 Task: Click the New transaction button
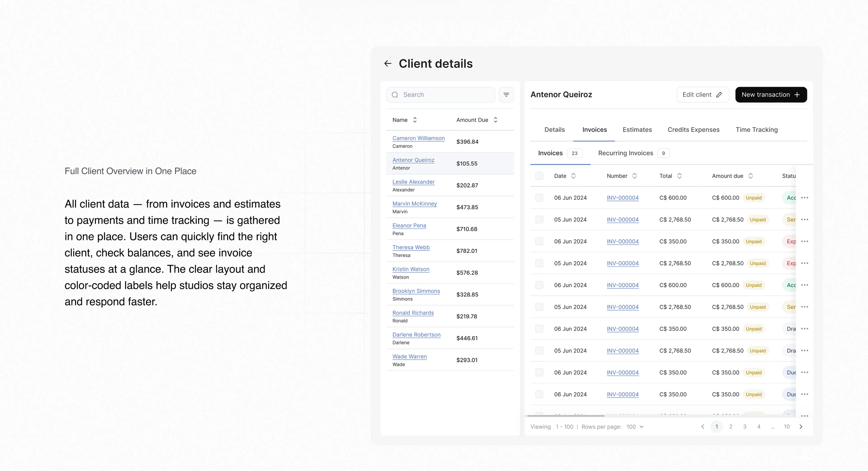point(771,95)
